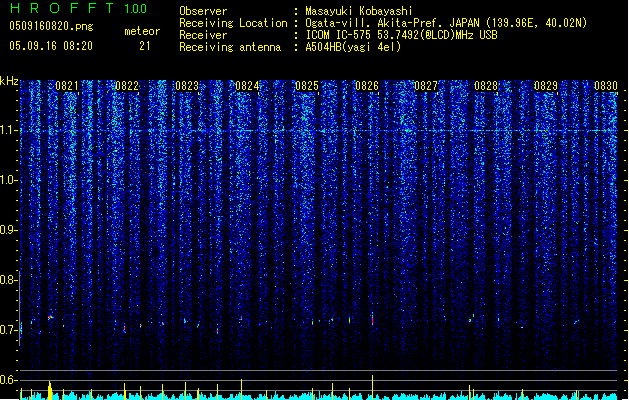This screenshot has width=629, height=400.
Task: Click the meteor count value 21
Action: tap(145, 46)
